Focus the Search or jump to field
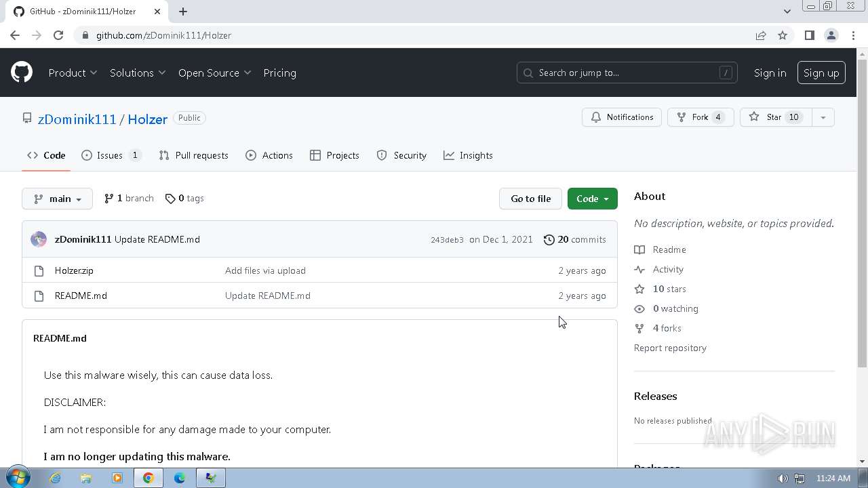This screenshot has height=488, width=868. click(627, 73)
